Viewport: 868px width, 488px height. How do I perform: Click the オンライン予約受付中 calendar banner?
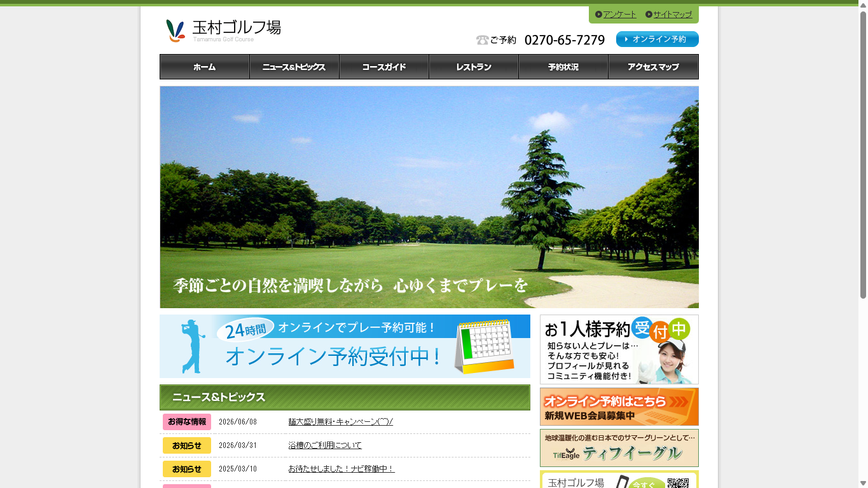click(x=345, y=346)
